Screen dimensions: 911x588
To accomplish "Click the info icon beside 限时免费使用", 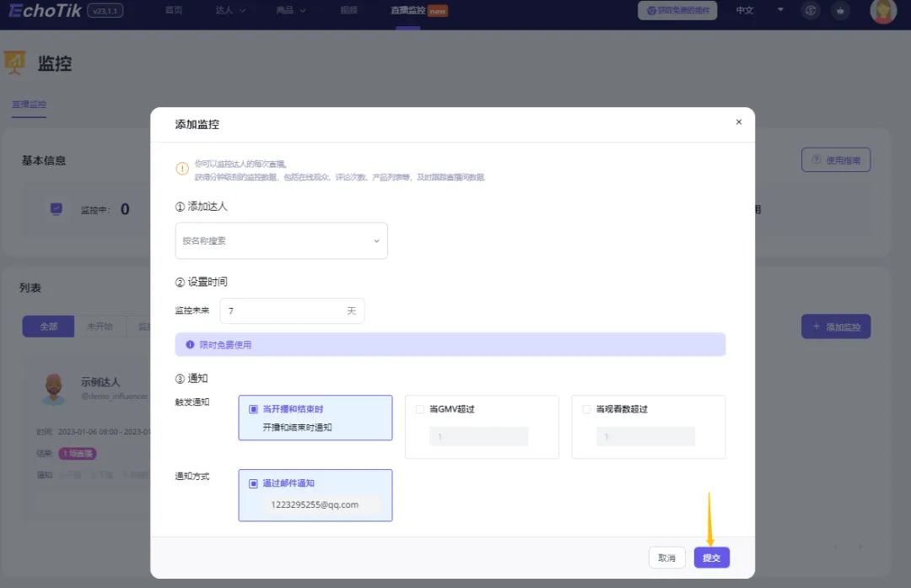I will coord(190,344).
